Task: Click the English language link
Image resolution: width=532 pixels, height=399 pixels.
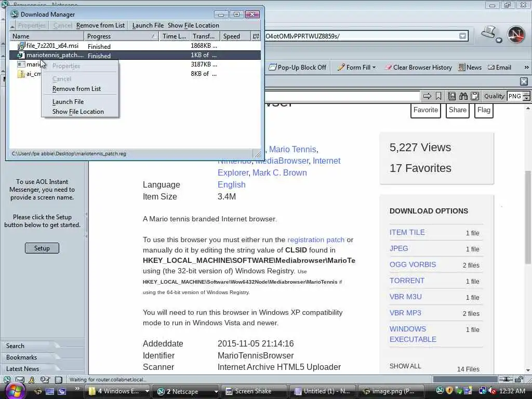Action: tap(231, 184)
